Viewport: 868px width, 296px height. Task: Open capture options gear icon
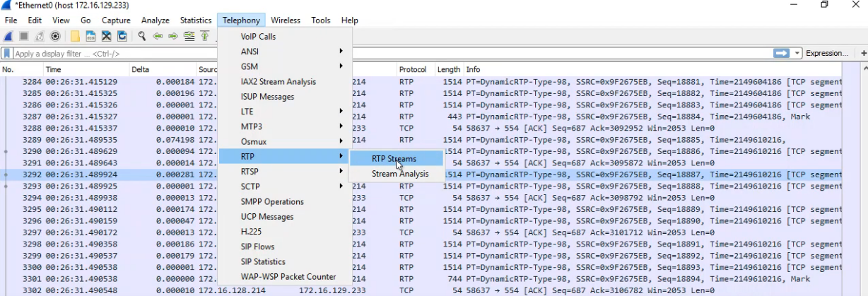pos(56,36)
